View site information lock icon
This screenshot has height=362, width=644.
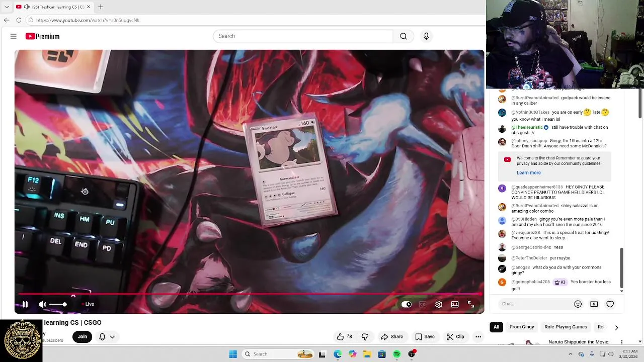pos(31,20)
